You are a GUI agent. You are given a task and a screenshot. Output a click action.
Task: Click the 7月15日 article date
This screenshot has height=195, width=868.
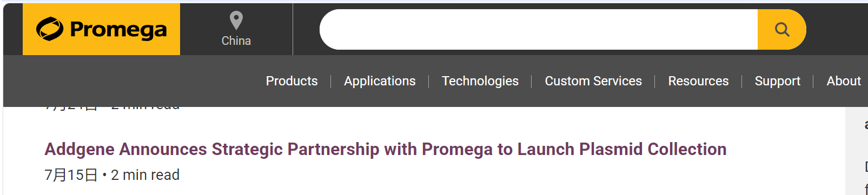[x=71, y=175]
